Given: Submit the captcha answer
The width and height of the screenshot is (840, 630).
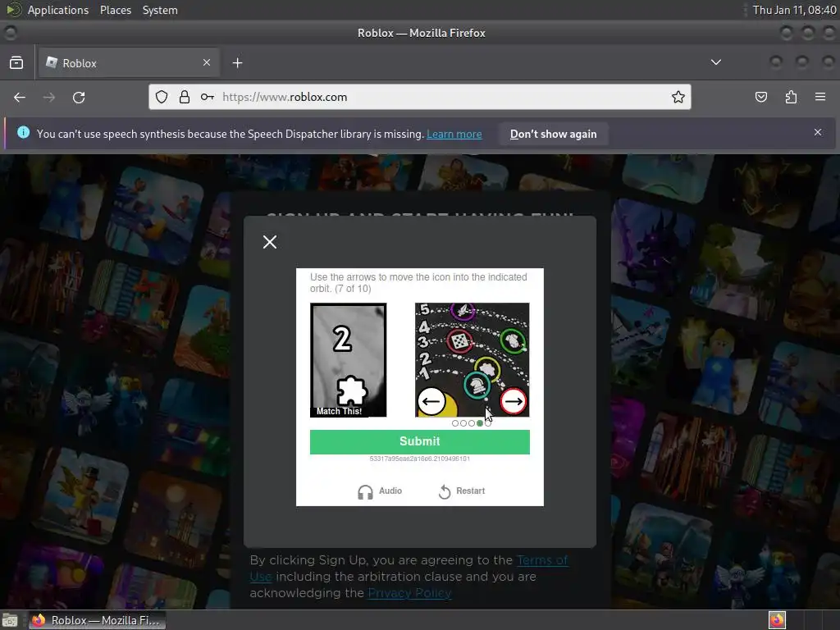Looking at the screenshot, I should [x=419, y=441].
